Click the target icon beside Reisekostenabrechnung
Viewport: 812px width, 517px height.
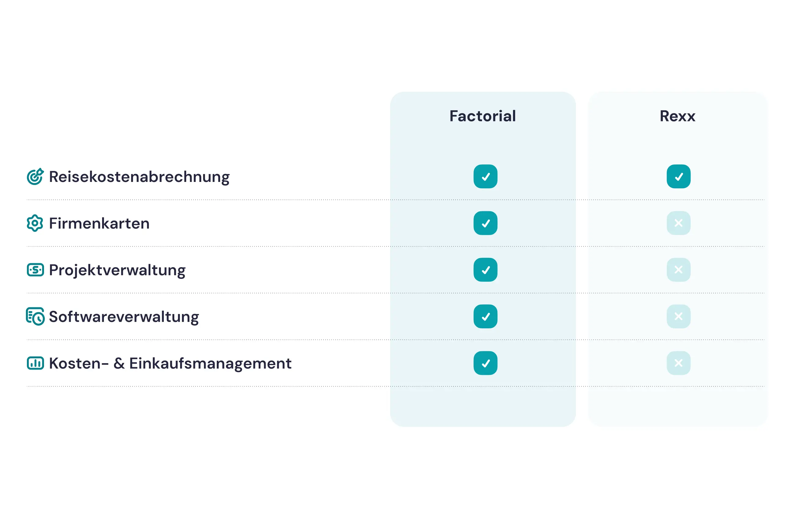pos(35,176)
